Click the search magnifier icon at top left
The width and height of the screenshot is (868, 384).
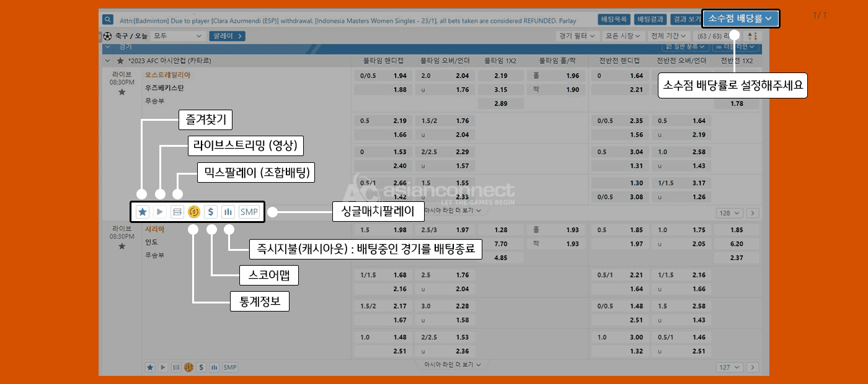click(x=108, y=19)
